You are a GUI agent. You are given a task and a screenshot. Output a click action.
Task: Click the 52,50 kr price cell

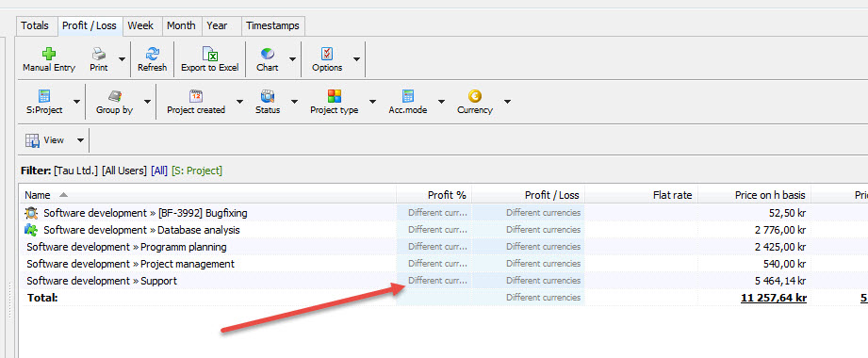pos(756,213)
